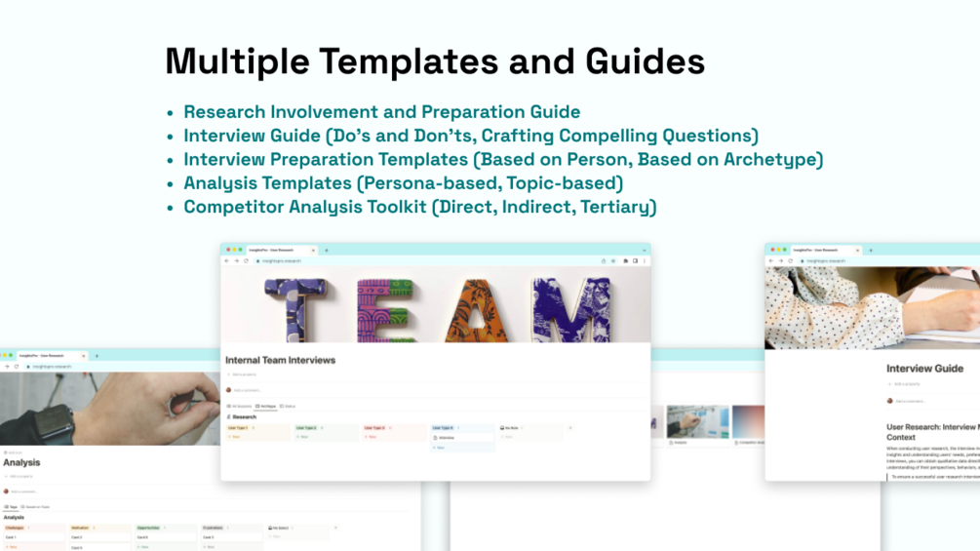The width and height of the screenshot is (980, 551).
Task: Open the Interview card in User Type 4
Action: pos(462,438)
